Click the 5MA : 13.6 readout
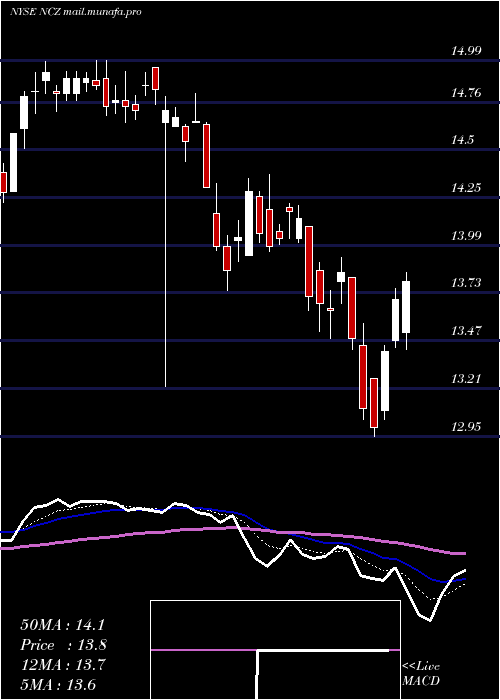This screenshot has height=700, width=500. tap(58, 684)
